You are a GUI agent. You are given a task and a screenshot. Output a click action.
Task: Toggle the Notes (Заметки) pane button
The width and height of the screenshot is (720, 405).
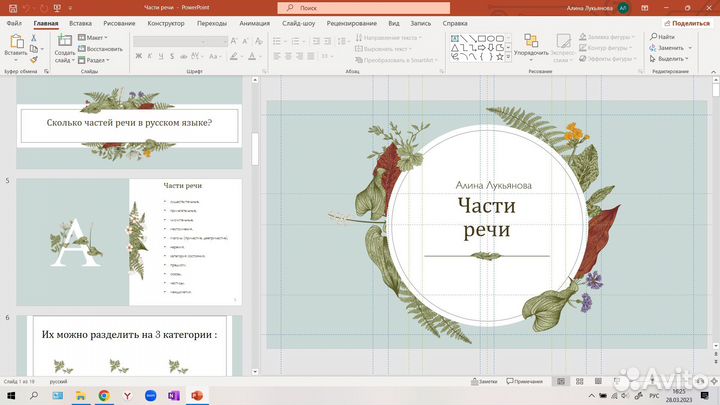484,382
